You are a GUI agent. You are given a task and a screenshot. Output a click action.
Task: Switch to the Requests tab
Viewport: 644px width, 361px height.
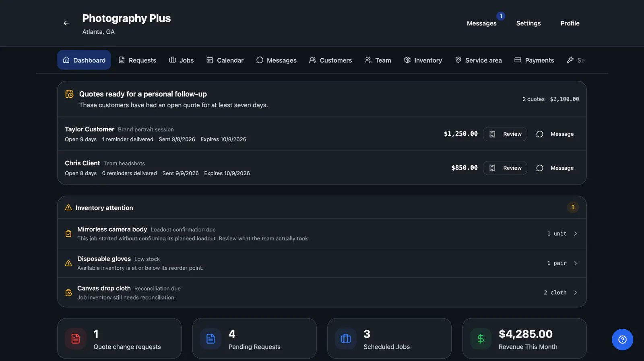pos(137,60)
